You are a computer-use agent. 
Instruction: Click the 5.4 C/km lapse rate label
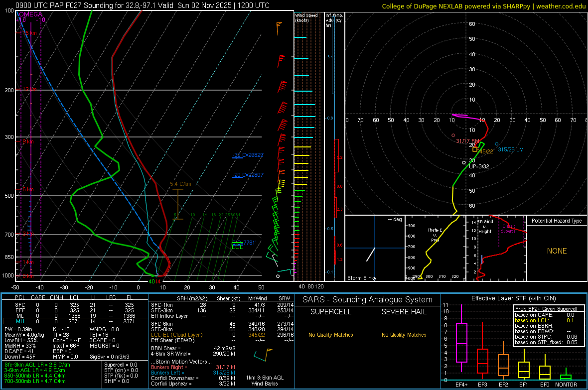click(180, 184)
